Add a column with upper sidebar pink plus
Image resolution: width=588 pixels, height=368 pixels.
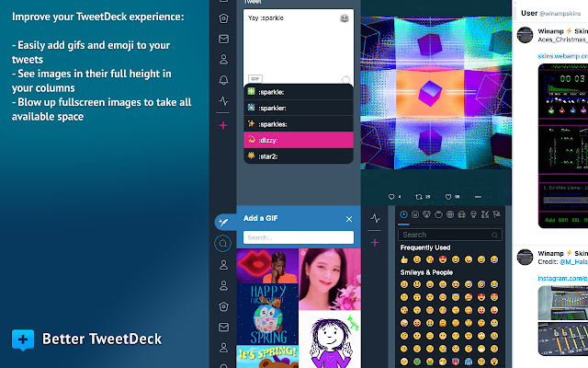click(x=223, y=125)
